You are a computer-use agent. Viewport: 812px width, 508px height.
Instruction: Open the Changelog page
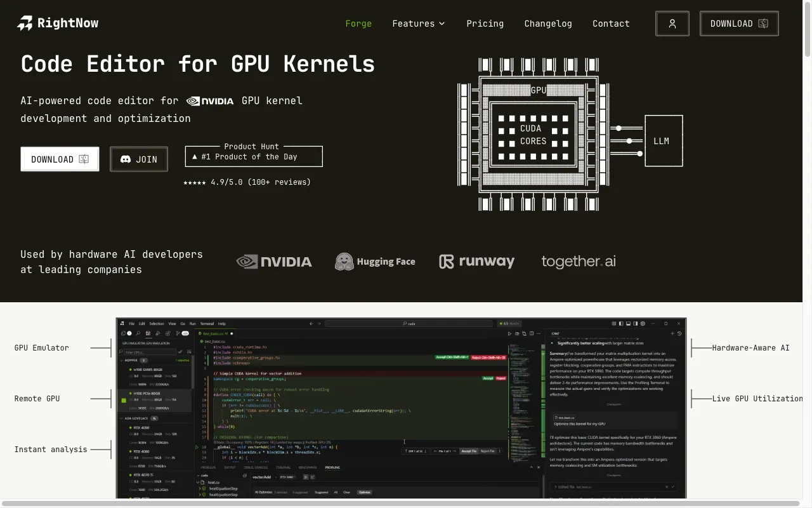click(548, 23)
